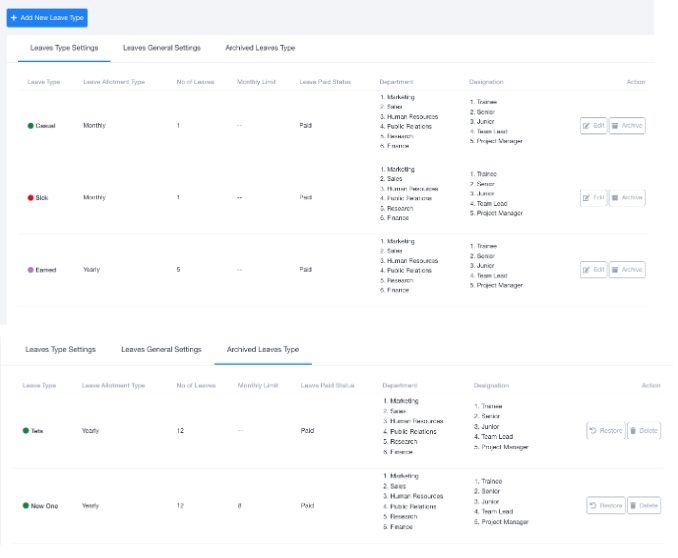Click the restore arrow icon in the New One row
The image size is (678, 558).
tap(593, 506)
